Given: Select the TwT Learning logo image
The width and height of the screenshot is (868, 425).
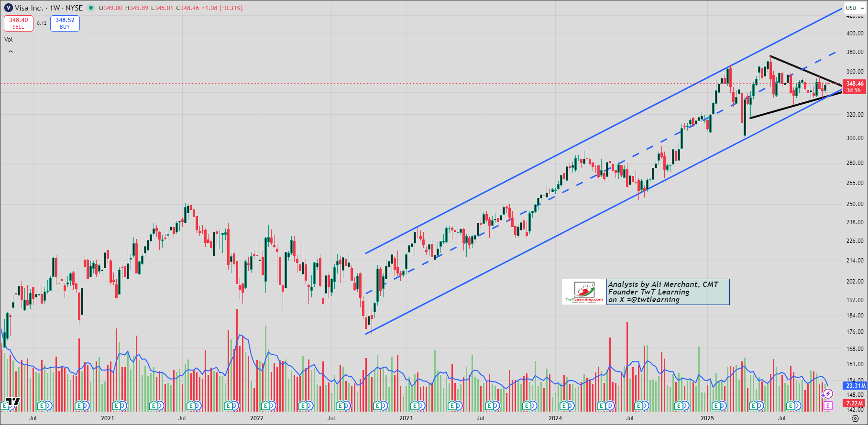Looking at the screenshot, I should coord(584,292).
